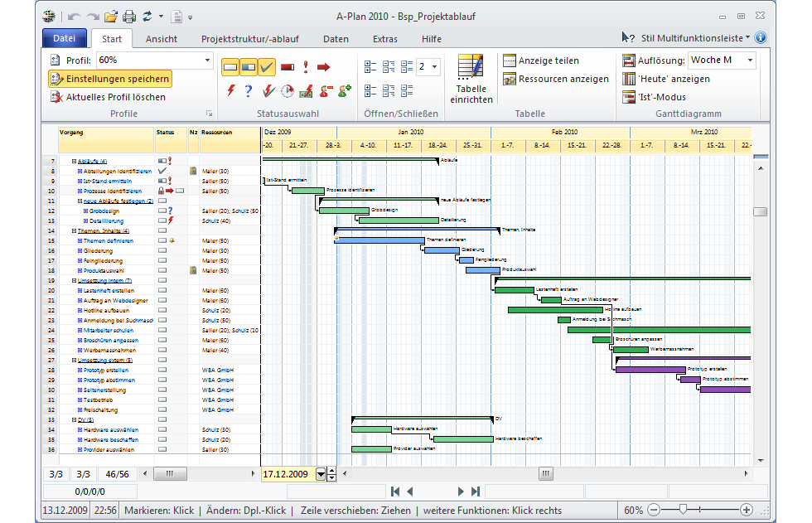This screenshot has width=812, height=523.
Task: Open the Projektstruktur/-ablauf tab
Action: pos(250,39)
